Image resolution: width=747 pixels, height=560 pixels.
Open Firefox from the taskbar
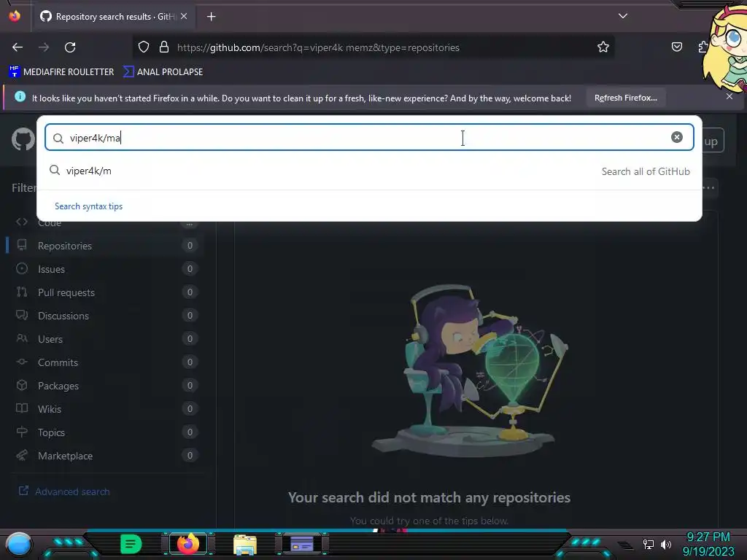point(188,544)
